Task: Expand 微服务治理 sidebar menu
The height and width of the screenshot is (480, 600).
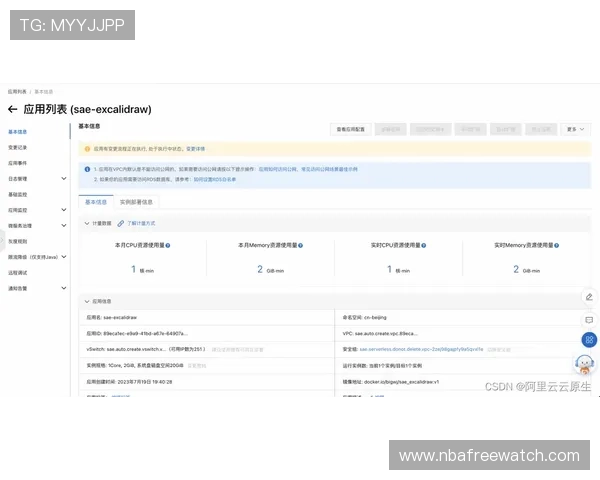Action: 64,226
